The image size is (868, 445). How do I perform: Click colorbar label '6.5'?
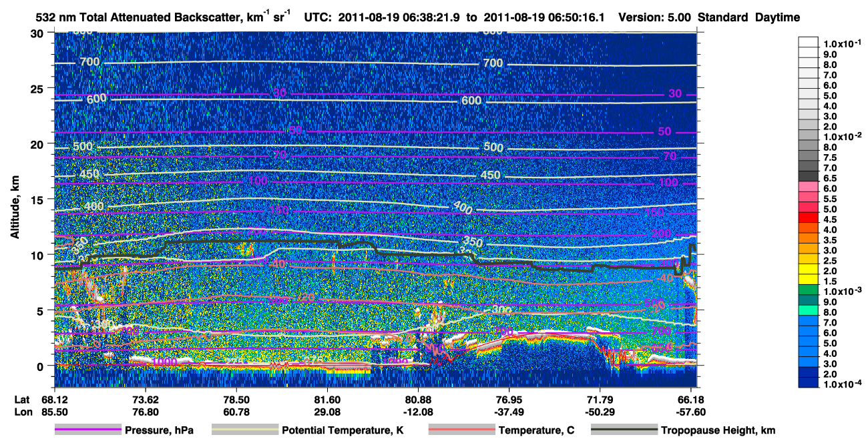(830, 178)
